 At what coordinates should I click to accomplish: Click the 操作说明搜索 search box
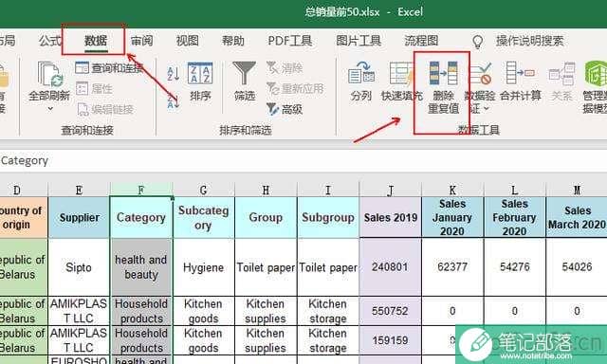[x=529, y=40]
